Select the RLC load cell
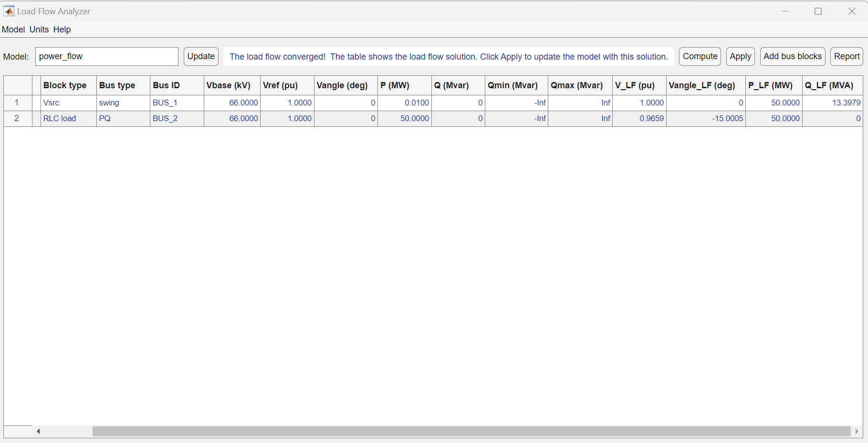 coord(60,118)
